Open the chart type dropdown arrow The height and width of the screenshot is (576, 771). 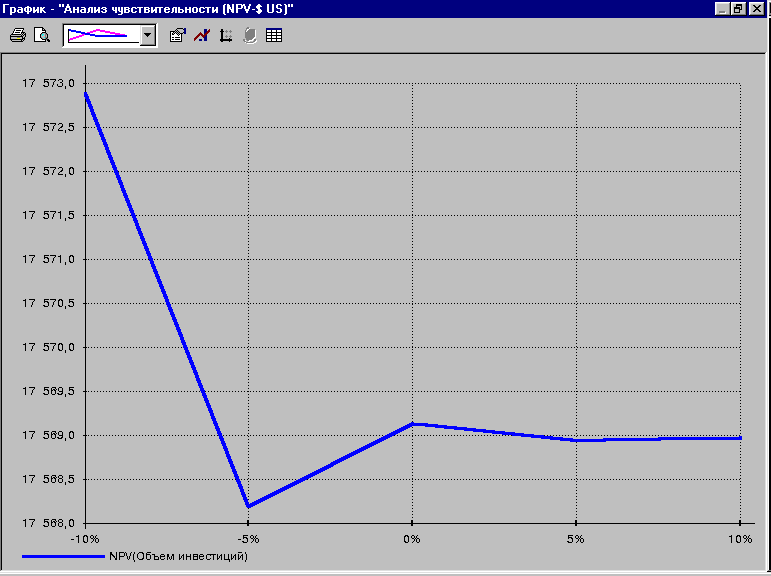(147, 35)
